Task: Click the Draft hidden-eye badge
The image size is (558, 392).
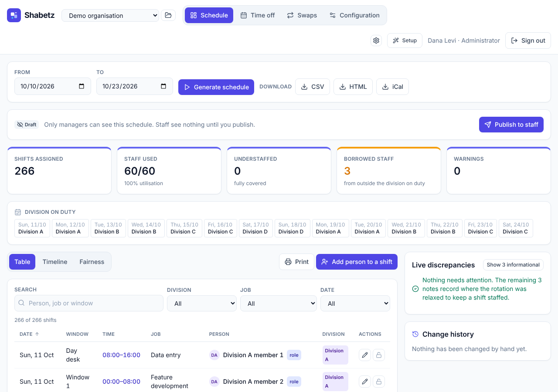Action: coord(27,125)
